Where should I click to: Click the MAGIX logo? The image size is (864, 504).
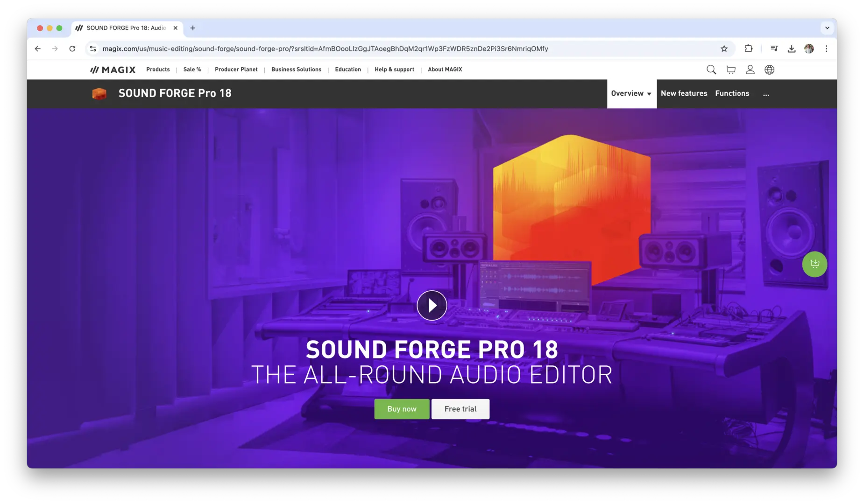(113, 70)
